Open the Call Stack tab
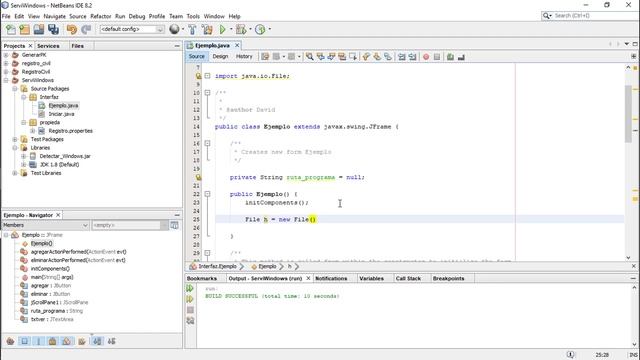 tap(408, 278)
